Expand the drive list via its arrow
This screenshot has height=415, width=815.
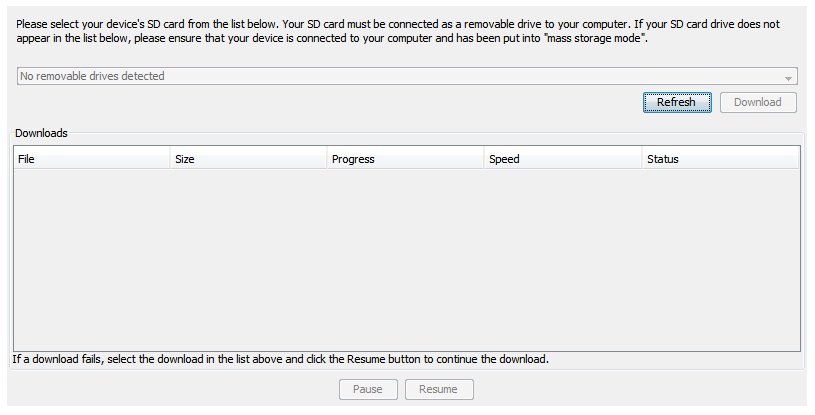coord(788,78)
